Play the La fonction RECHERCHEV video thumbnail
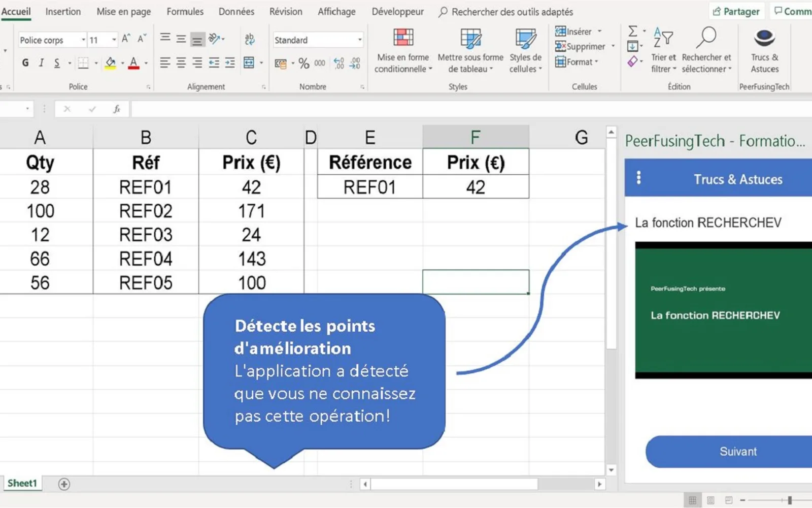Viewport: 812px width, 508px height. pos(724,310)
